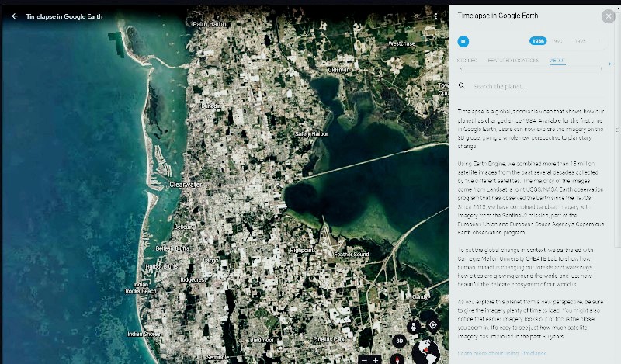Switch to the Featured Locations tab

(513, 61)
